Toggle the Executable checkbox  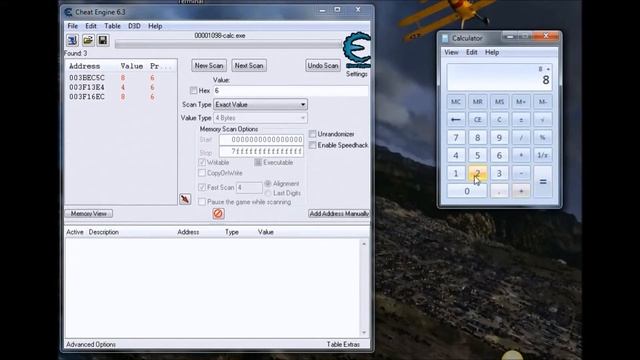[x=258, y=162]
